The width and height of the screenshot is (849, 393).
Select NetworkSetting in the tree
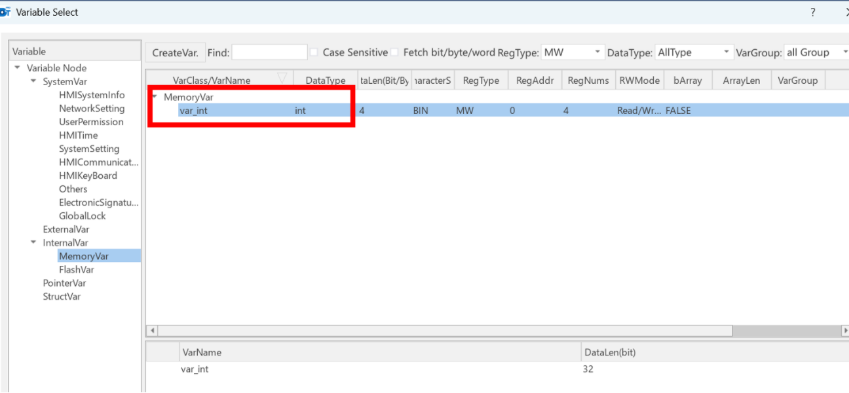coord(92,108)
